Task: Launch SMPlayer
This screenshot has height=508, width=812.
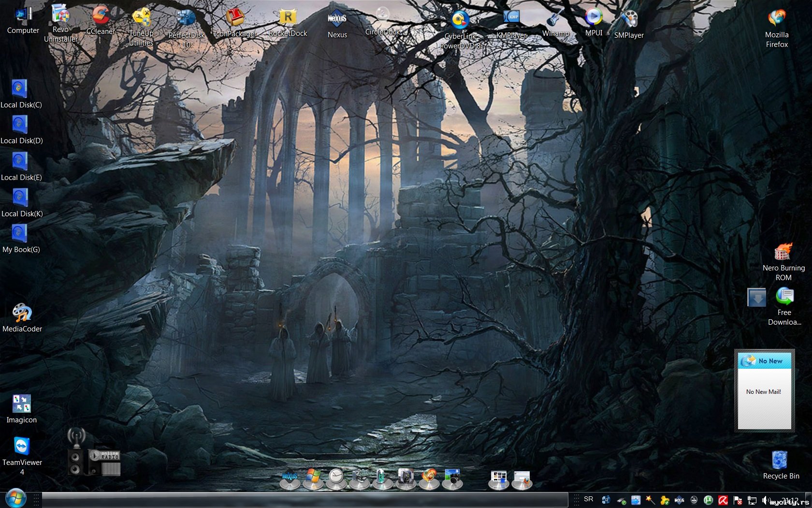Action: 629,24
